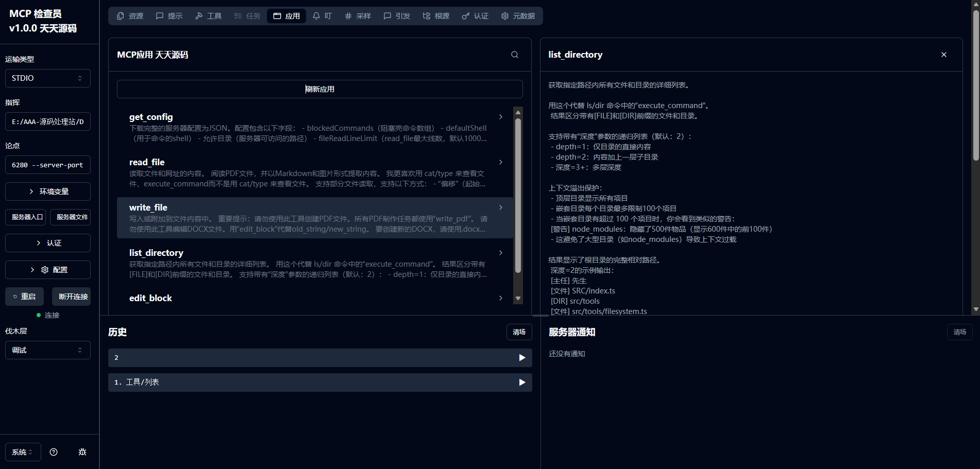980x469 pixels.
Task: Switch to the 资源 tab
Action: point(130,16)
